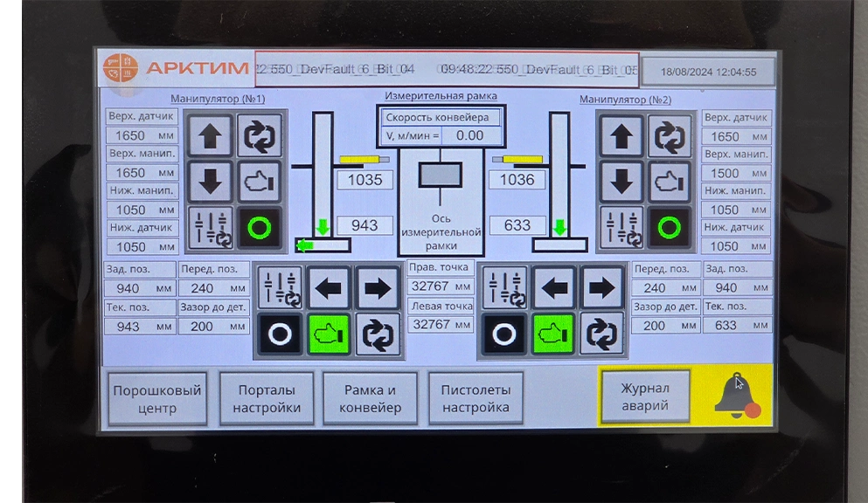Click Manipulator 2 upper gray hand icon

(x=670, y=182)
